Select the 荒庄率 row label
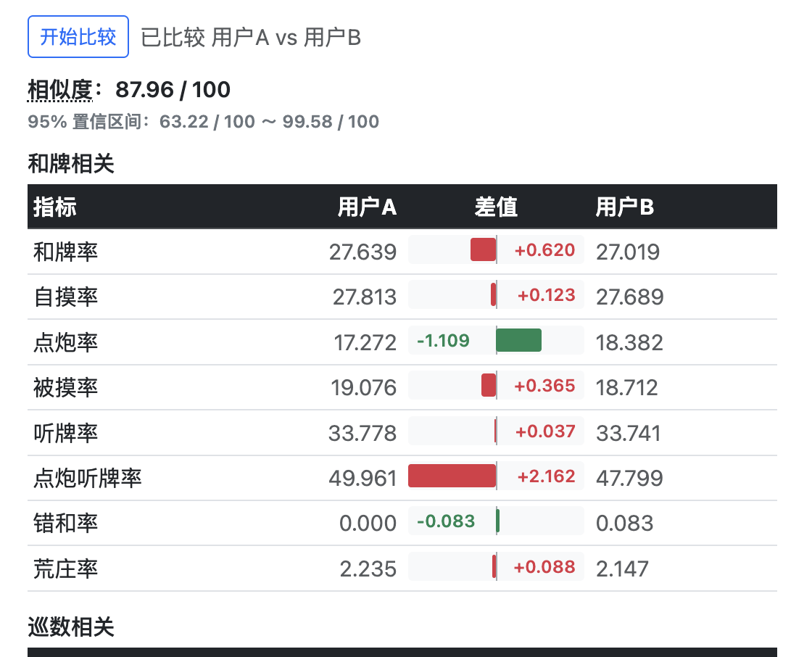This screenshot has width=812, height=657. [66, 569]
